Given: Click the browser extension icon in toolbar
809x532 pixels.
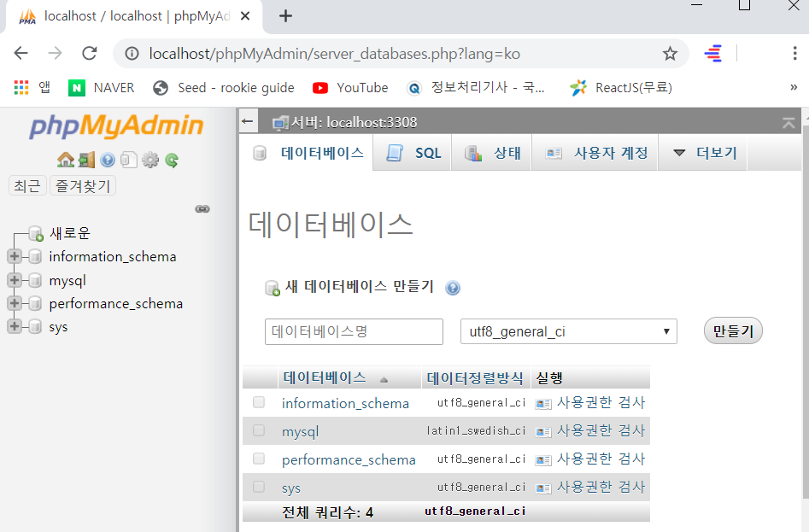Looking at the screenshot, I should click(x=713, y=53).
